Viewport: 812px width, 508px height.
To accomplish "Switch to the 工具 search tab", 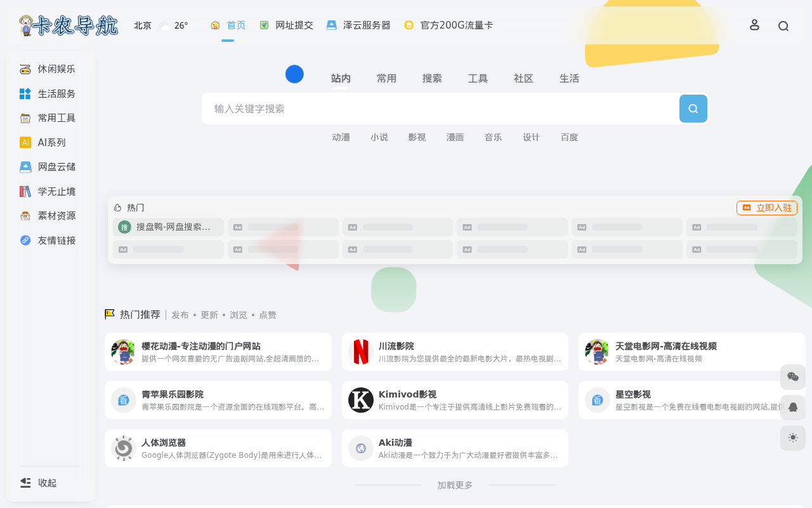I will pyautogui.click(x=478, y=79).
